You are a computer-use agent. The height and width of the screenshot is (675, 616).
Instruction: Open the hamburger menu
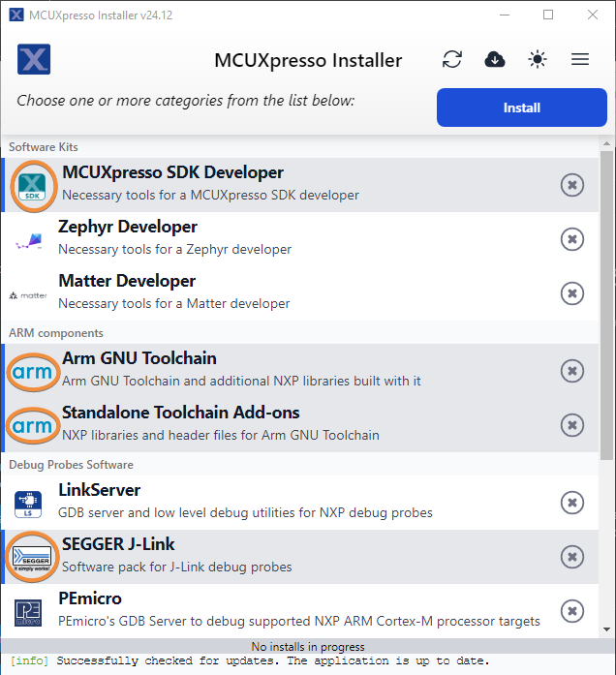tap(580, 59)
